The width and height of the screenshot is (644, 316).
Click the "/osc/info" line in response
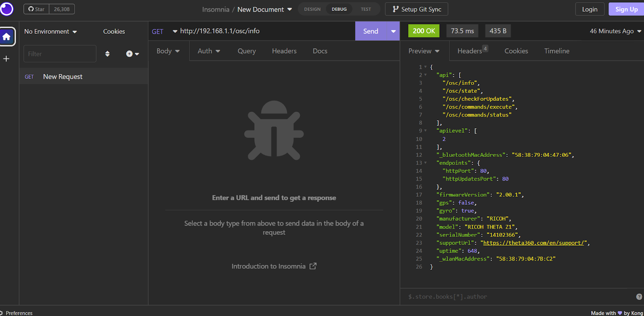[461, 83]
